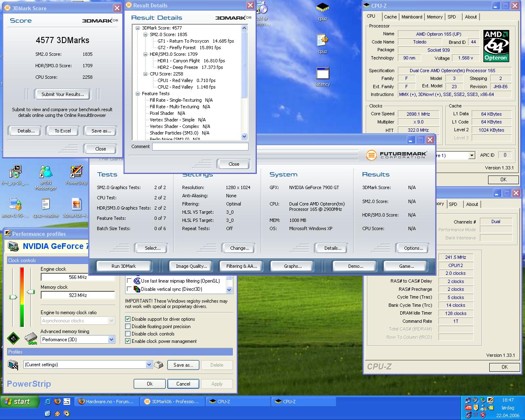Viewport: 525px width, 420px height.
Task: Collapse the CPU Score: 2258 node
Action: 146,74
